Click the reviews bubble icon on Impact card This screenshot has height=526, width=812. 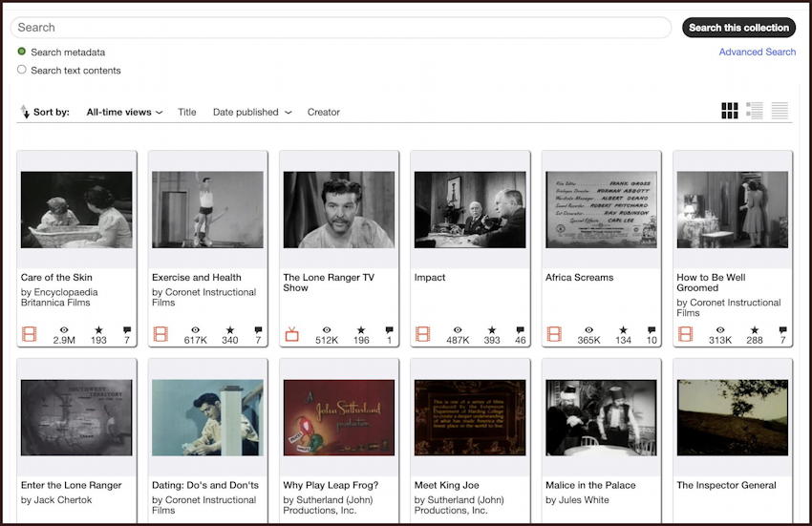521,329
